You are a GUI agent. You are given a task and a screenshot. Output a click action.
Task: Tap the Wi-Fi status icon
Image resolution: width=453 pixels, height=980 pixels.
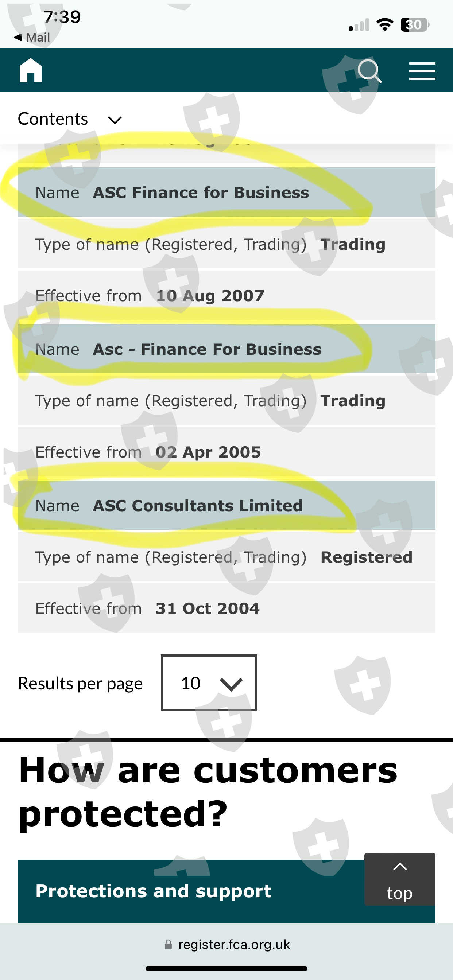384,25
